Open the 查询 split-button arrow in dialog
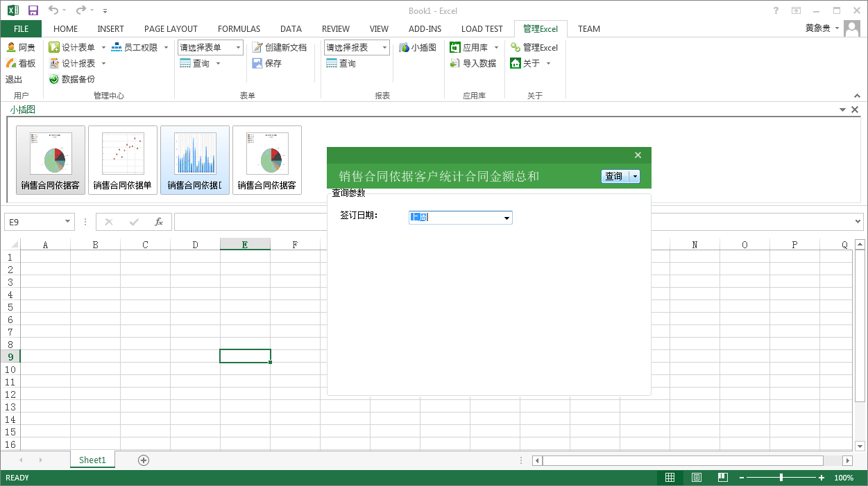Viewport: 868px width, 486px height. (635, 176)
